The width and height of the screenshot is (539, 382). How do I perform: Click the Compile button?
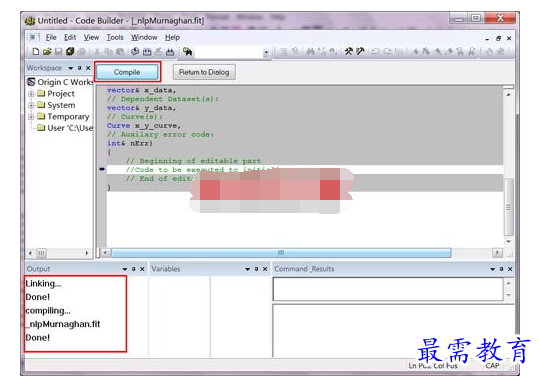(127, 72)
